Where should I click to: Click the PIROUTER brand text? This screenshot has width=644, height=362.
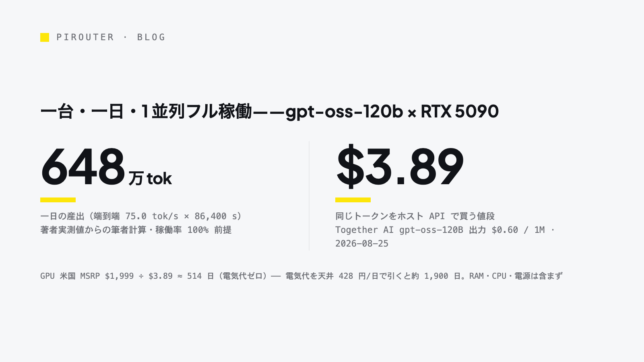85,37
